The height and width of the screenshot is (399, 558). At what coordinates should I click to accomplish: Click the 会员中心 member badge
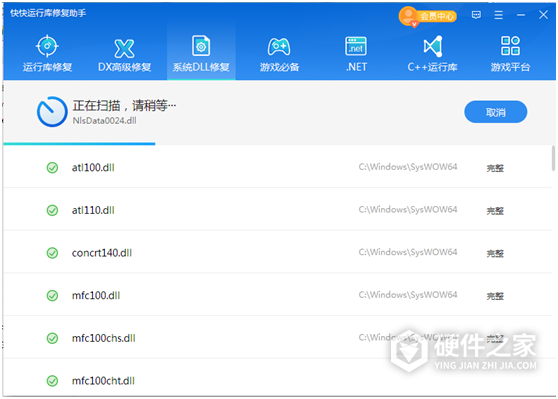click(428, 16)
